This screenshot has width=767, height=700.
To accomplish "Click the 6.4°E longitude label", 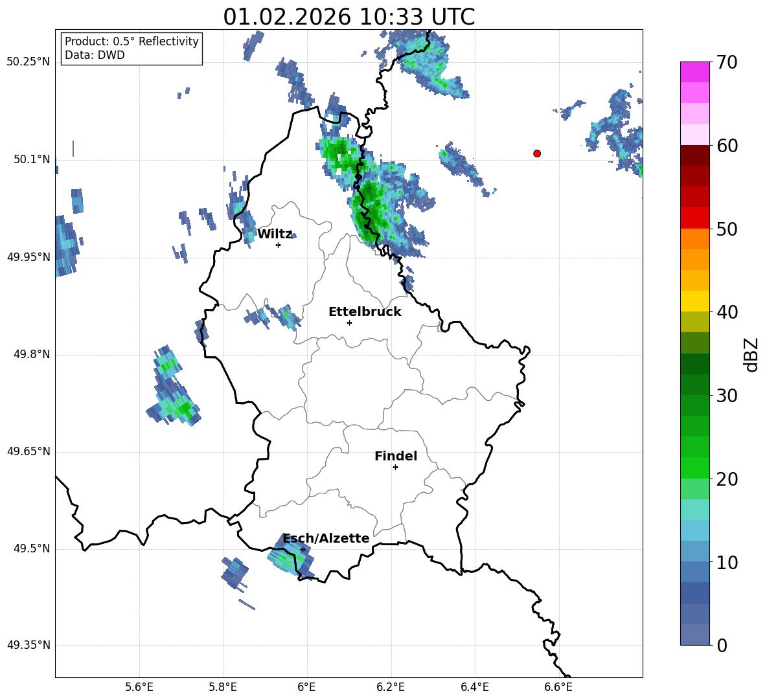I will coord(474,687).
